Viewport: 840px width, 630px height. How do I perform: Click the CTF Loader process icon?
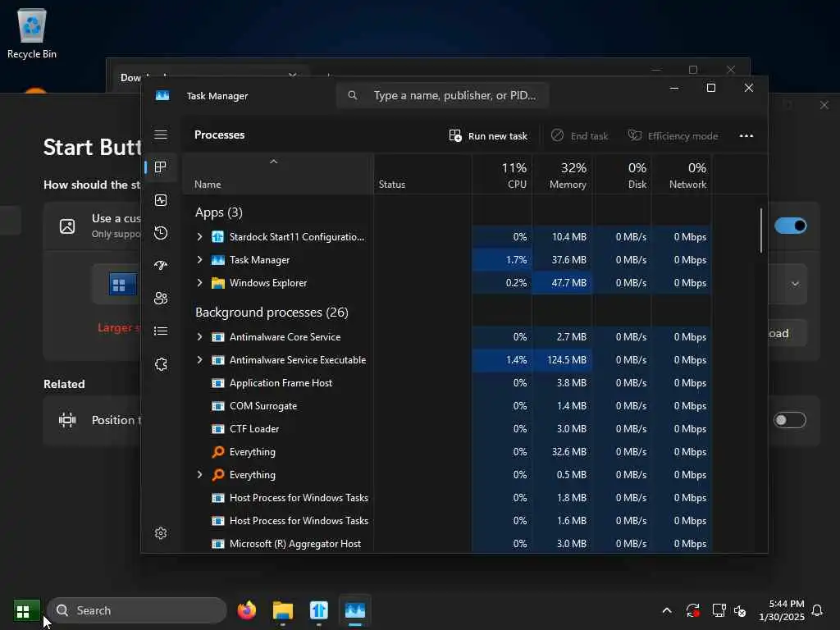218,429
